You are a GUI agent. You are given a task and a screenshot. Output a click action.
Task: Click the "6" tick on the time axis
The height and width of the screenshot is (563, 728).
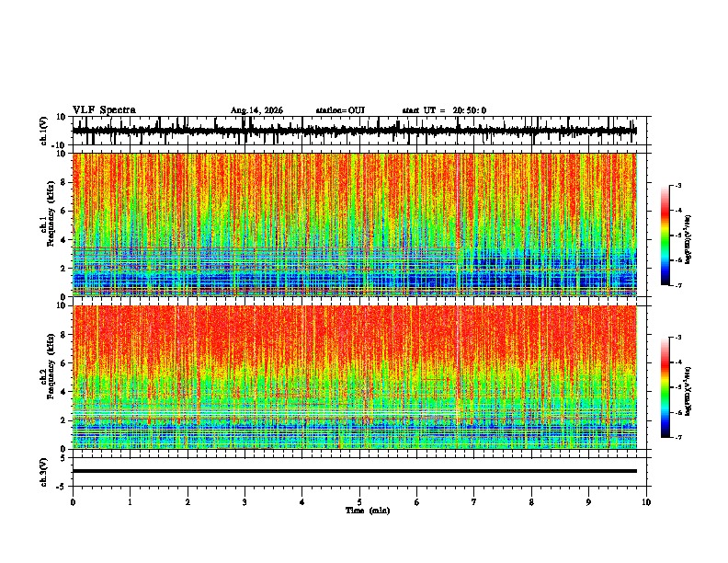pos(417,502)
